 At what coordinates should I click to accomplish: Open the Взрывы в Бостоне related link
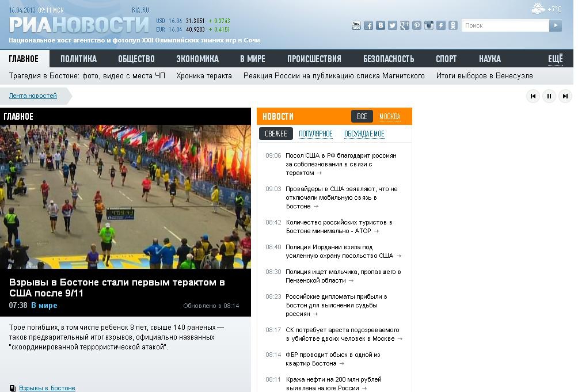coord(47,388)
